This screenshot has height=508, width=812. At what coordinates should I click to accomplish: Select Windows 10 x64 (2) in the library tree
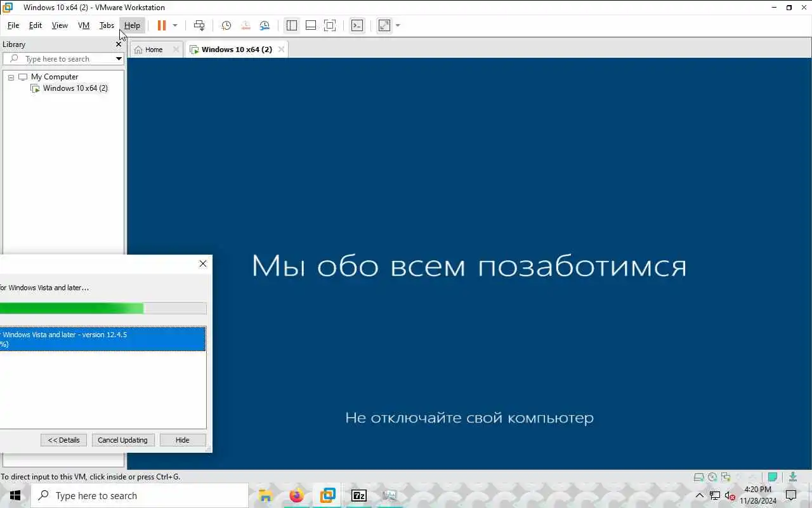[x=75, y=88]
